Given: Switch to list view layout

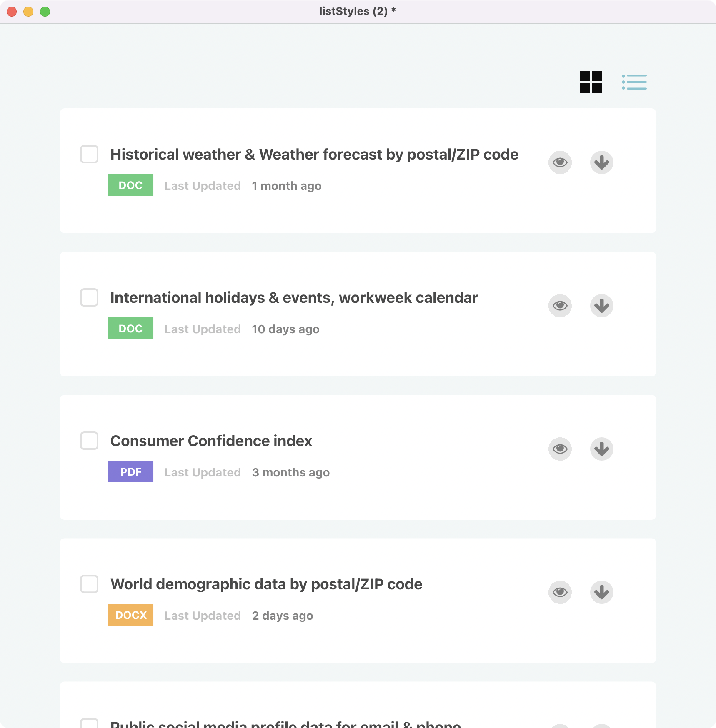Looking at the screenshot, I should 634,82.
